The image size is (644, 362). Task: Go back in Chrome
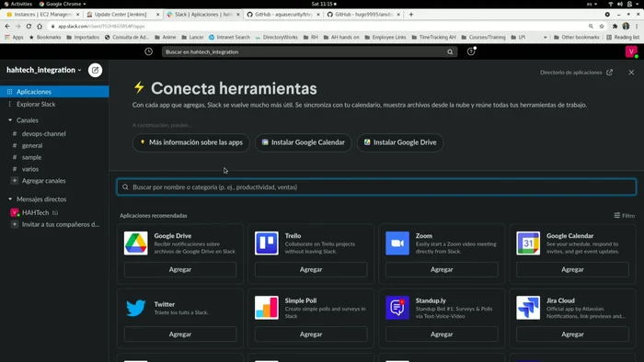7,27
